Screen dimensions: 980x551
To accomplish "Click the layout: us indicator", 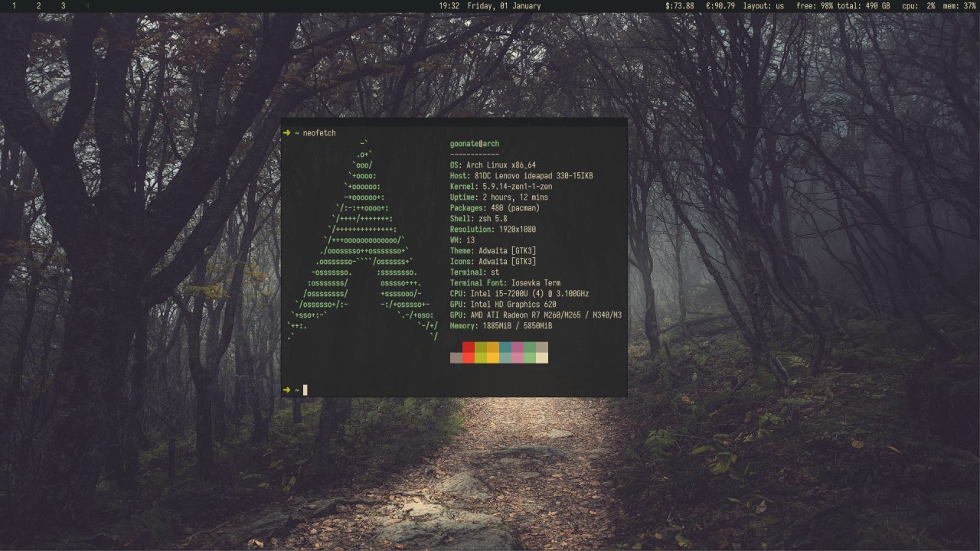I will pos(764,5).
